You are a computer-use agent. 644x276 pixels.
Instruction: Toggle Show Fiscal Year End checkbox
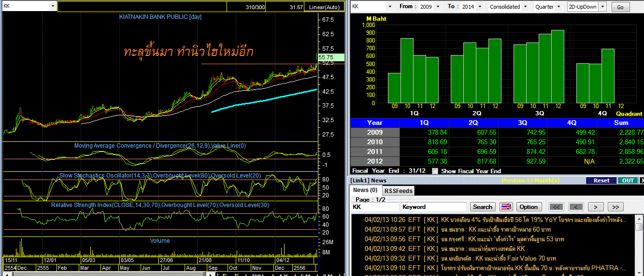tap(435, 171)
